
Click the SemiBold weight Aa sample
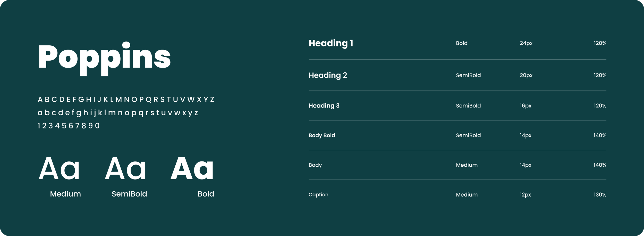click(x=125, y=168)
